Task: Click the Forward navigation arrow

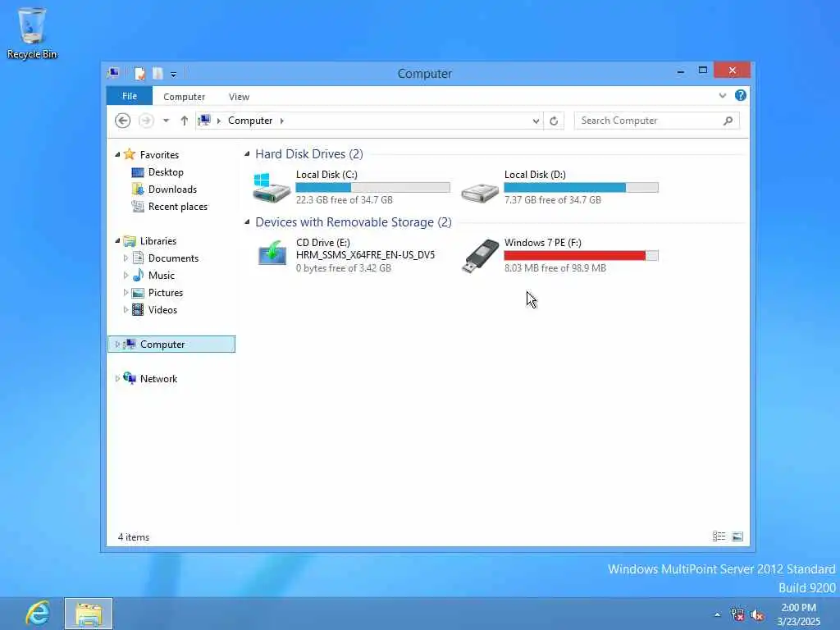Action: point(146,121)
